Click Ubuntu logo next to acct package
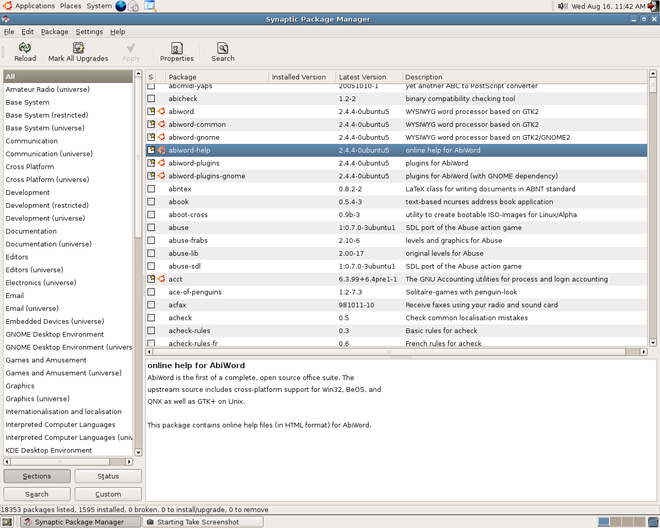 (x=161, y=279)
